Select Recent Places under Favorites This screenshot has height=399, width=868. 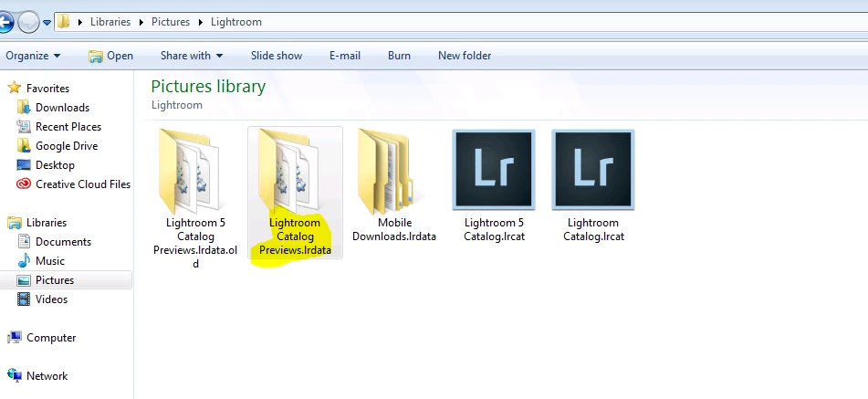68,127
